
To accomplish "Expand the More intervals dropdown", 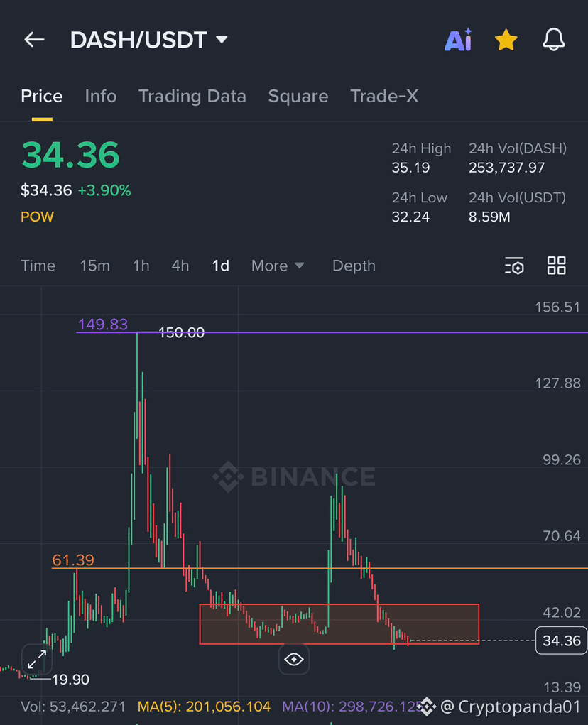I will coord(278,266).
